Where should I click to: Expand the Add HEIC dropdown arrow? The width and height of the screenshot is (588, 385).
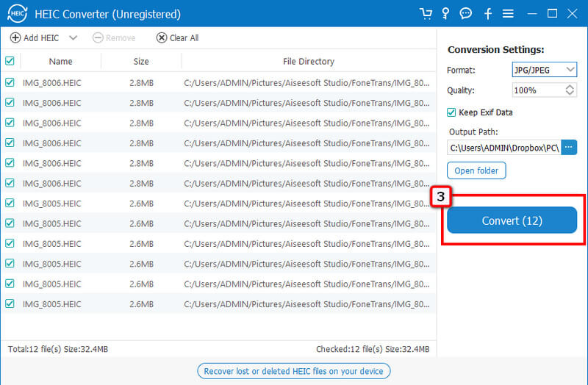(73, 37)
